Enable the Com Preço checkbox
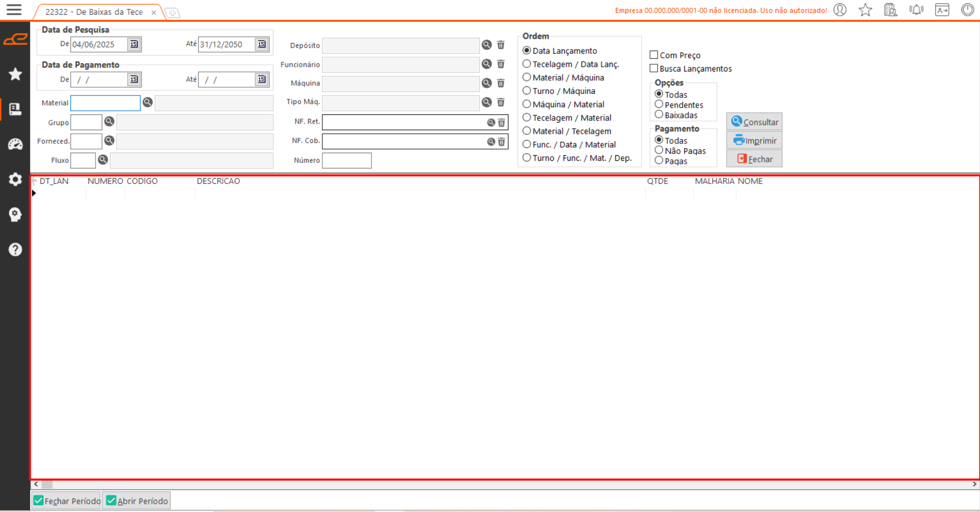 coord(654,55)
